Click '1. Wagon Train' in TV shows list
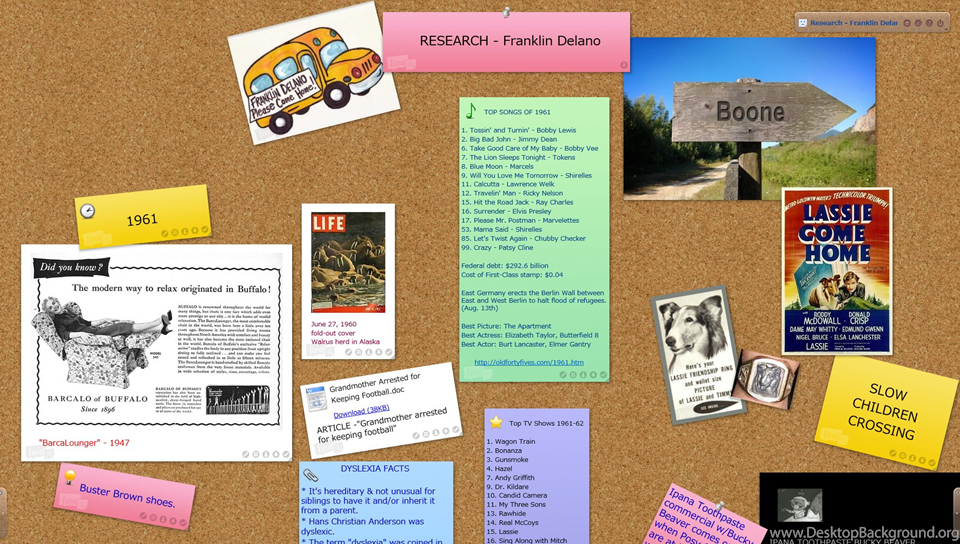Image resolution: width=960 pixels, height=544 pixels. pos(511,441)
